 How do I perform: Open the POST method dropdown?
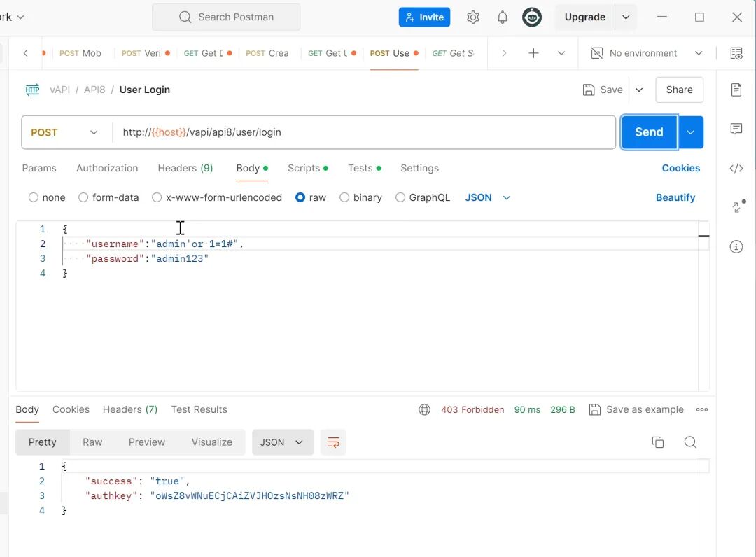point(65,132)
